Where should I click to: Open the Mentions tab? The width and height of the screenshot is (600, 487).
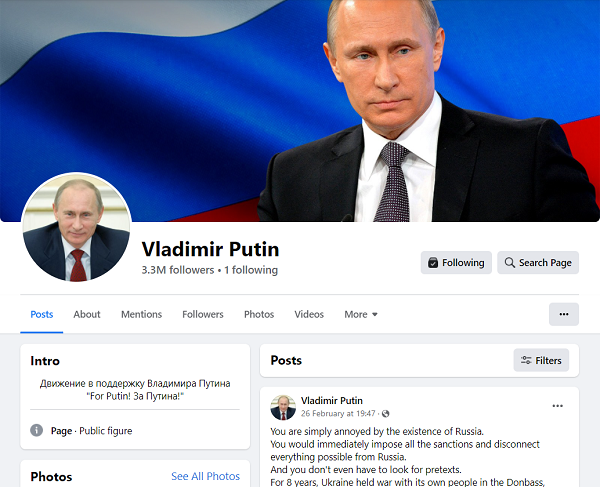tap(142, 314)
